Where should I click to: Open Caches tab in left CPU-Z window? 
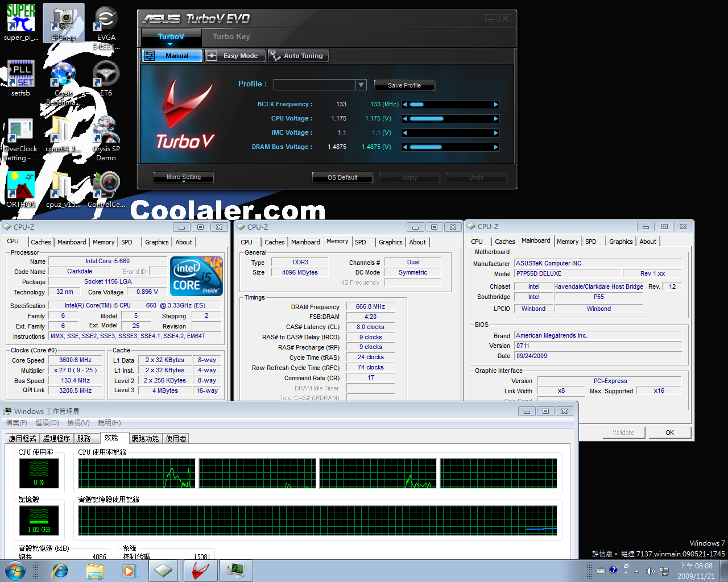(x=41, y=242)
